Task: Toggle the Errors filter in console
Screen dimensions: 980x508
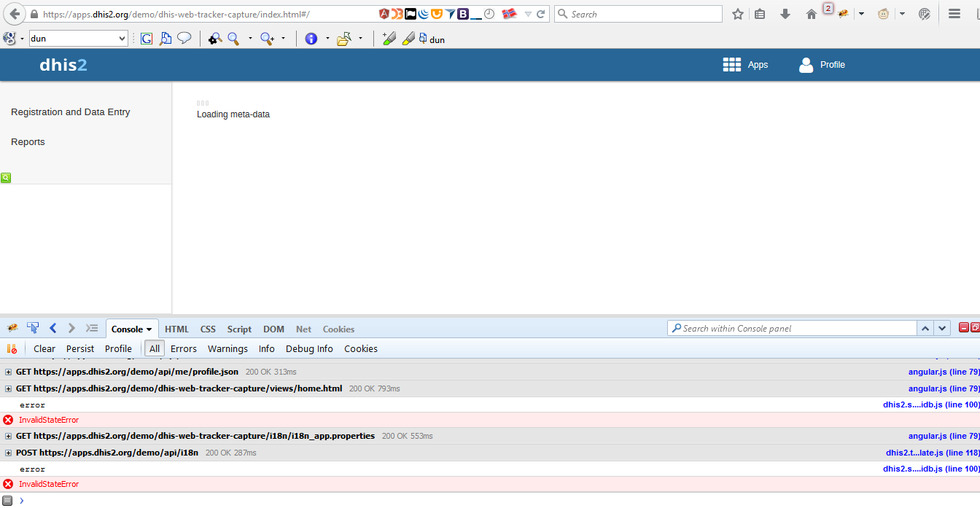Action: (184, 349)
